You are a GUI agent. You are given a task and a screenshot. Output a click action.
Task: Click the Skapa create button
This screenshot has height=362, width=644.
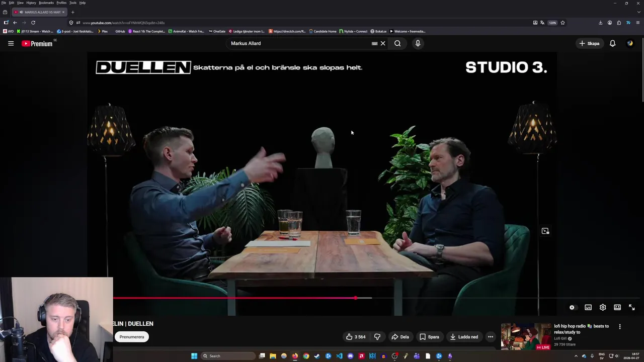click(589, 43)
